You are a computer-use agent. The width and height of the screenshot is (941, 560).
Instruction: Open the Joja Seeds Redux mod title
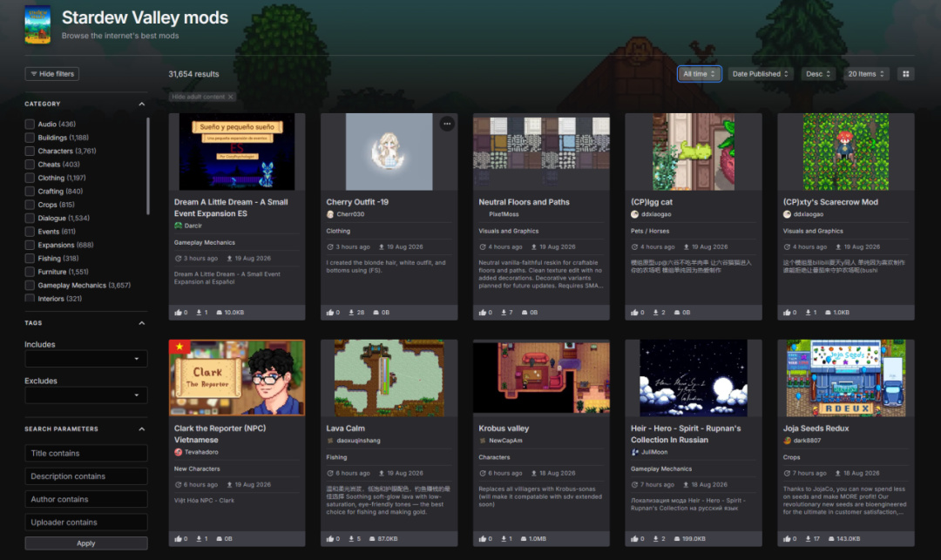point(816,428)
